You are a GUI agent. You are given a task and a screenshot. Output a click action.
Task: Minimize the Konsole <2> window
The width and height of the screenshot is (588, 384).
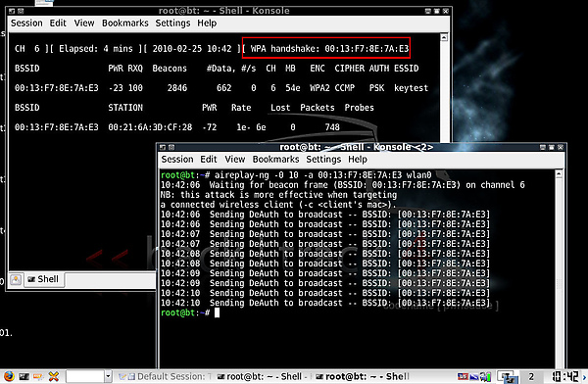(543, 147)
